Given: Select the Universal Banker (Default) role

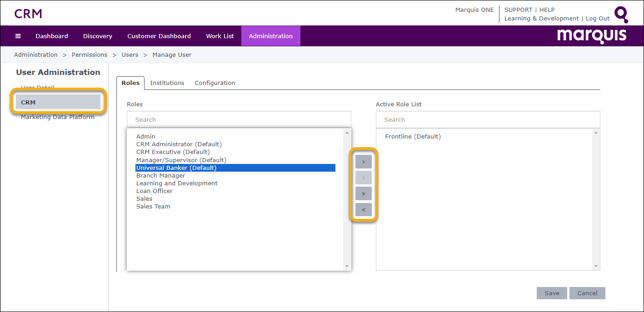Looking at the screenshot, I should (x=235, y=168).
